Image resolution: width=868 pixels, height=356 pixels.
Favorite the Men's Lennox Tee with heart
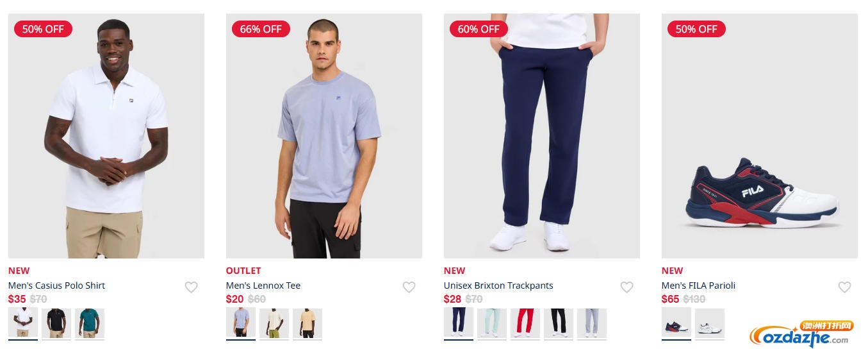(409, 287)
